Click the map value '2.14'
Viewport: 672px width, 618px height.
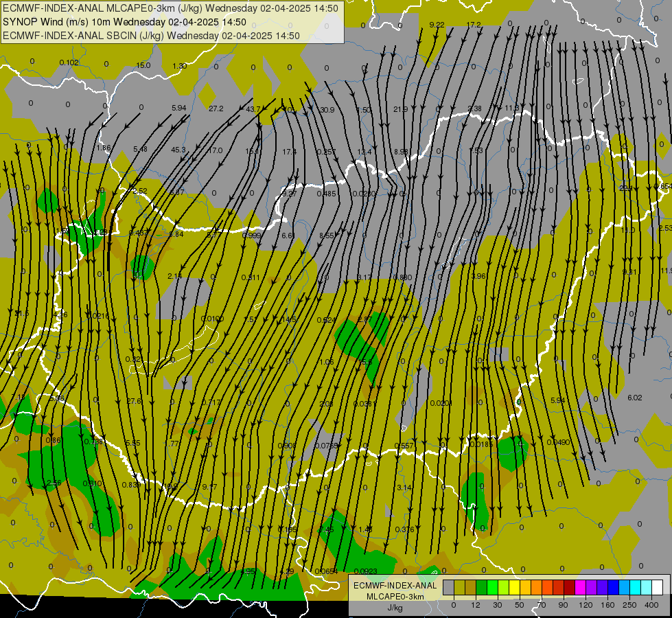175,276
